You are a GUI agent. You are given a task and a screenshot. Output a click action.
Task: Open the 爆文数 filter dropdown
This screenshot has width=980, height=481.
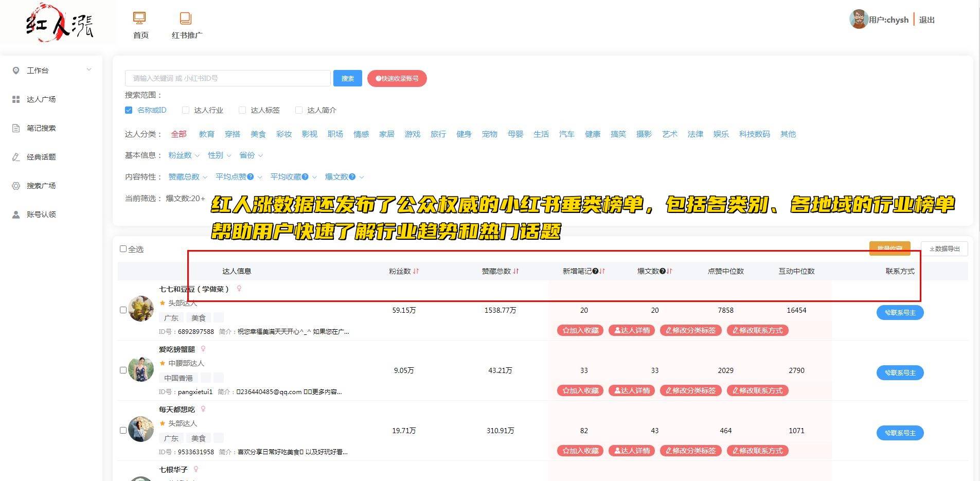pyautogui.click(x=344, y=177)
